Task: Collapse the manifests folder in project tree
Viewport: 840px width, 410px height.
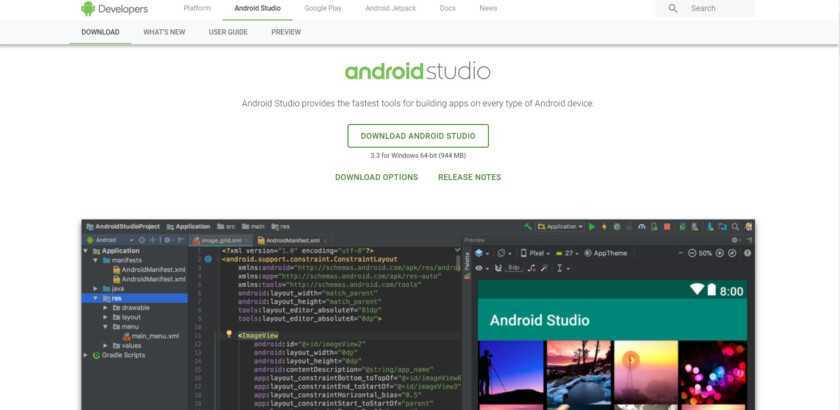Action: pyautogui.click(x=95, y=260)
